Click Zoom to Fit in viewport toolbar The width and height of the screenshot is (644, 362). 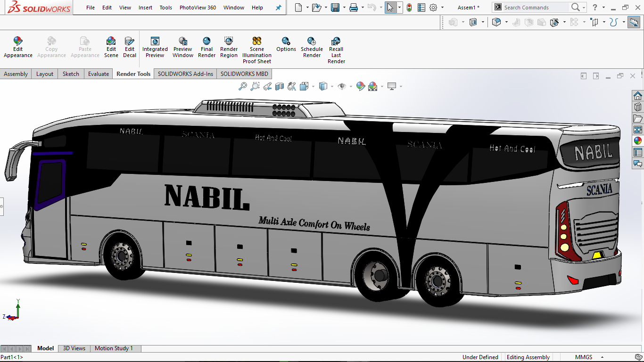(x=243, y=86)
